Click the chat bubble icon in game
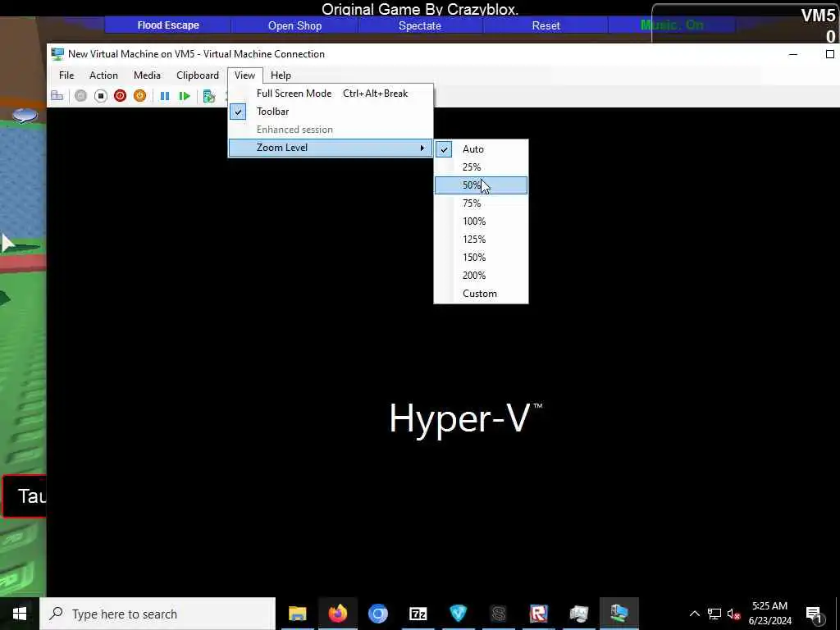The image size is (840, 630). click(x=25, y=115)
